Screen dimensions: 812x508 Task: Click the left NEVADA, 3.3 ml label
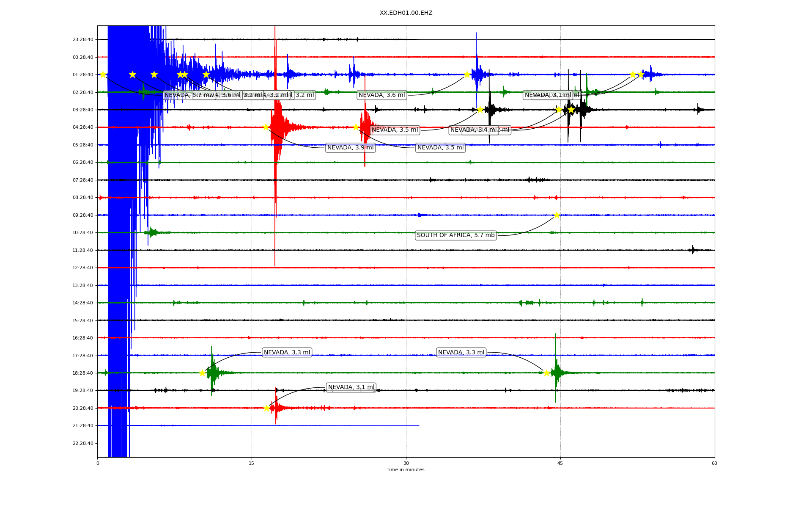[287, 353]
